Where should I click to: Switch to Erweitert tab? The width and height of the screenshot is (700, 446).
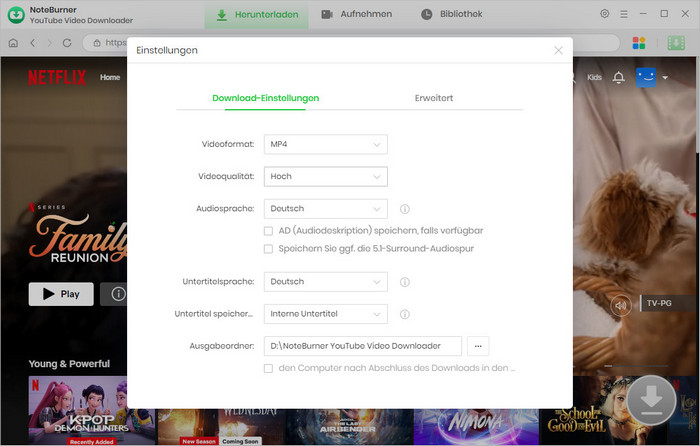coord(433,98)
